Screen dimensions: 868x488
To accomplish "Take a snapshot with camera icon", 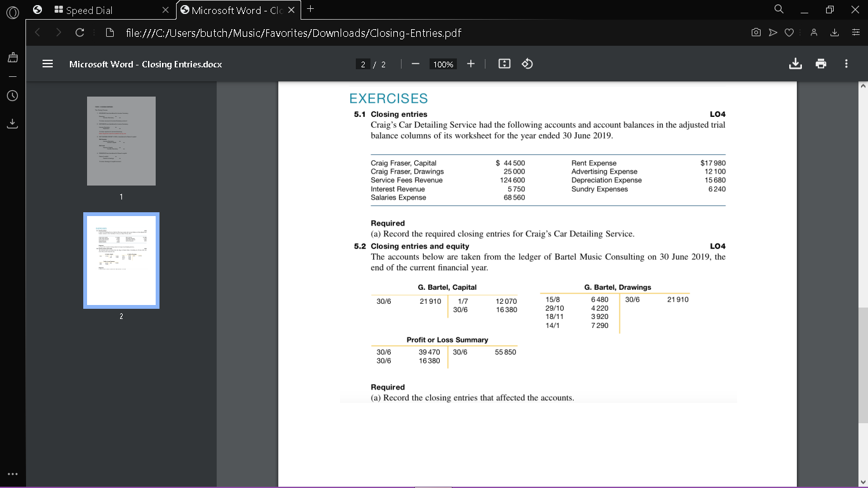I will [756, 33].
